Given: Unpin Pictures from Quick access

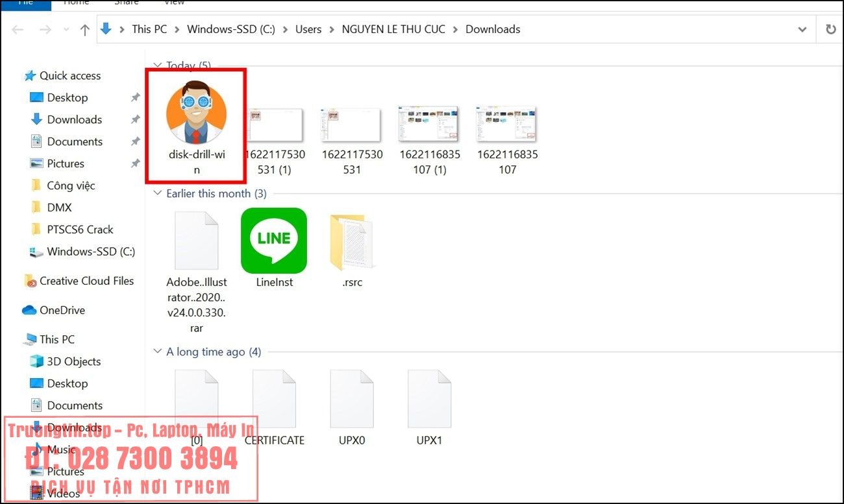Looking at the screenshot, I should coord(135,163).
